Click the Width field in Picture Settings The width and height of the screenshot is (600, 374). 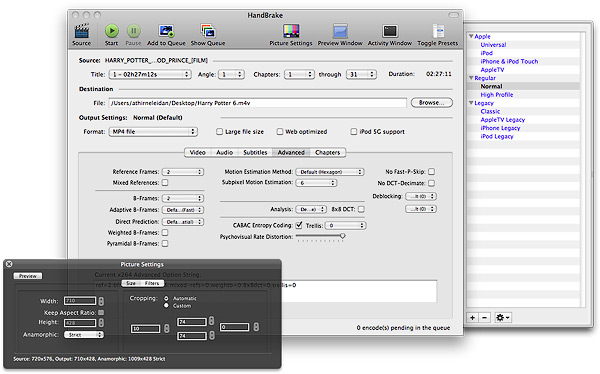click(80, 301)
